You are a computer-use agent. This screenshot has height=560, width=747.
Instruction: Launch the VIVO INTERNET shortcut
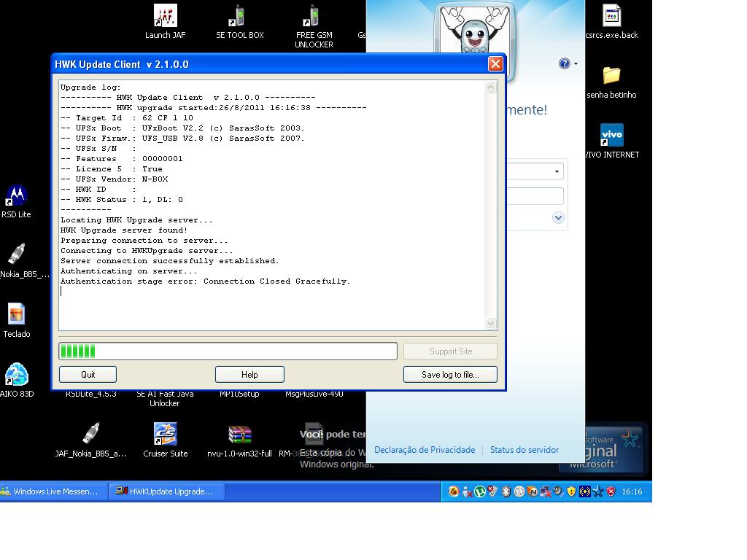(x=612, y=141)
